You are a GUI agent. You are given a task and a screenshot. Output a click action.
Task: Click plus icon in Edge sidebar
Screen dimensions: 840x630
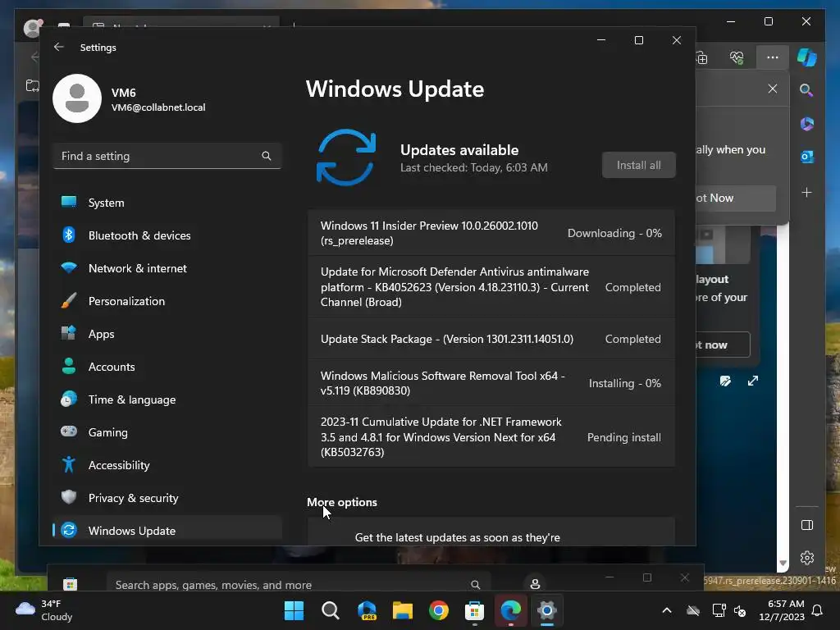tap(807, 192)
